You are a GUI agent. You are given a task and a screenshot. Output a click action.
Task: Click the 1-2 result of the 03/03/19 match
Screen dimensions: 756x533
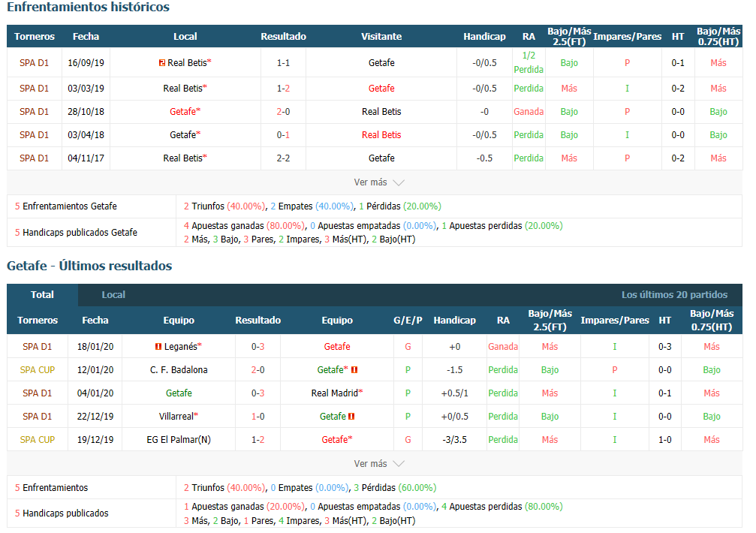(283, 88)
